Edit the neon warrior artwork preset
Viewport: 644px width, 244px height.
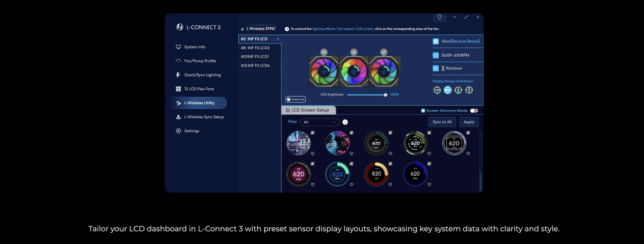pos(351,133)
